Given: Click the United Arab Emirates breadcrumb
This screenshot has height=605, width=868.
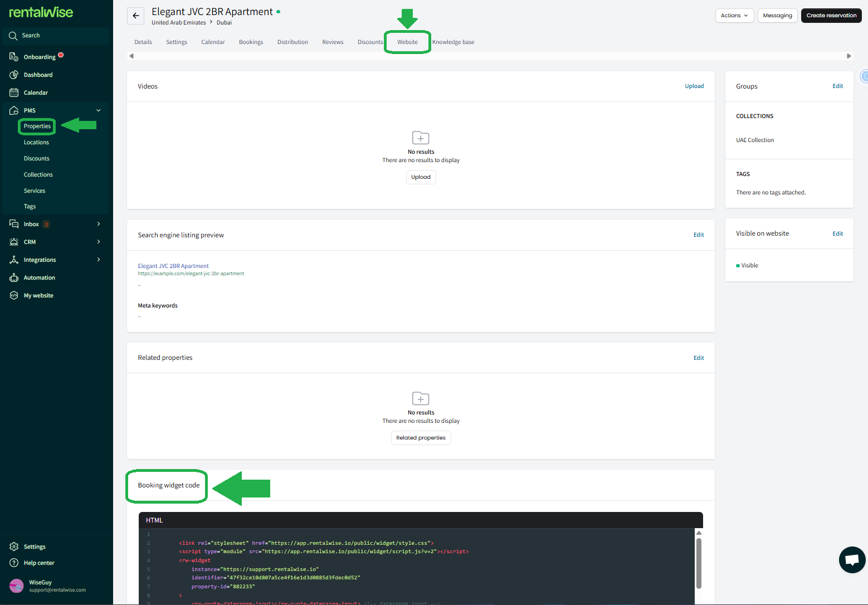Looking at the screenshot, I should click(179, 23).
